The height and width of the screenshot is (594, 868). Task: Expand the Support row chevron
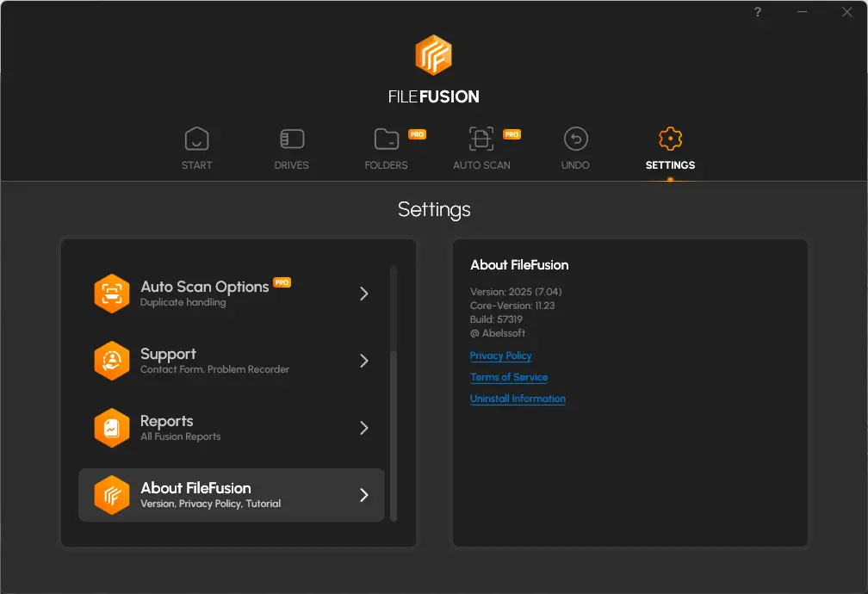click(x=364, y=361)
